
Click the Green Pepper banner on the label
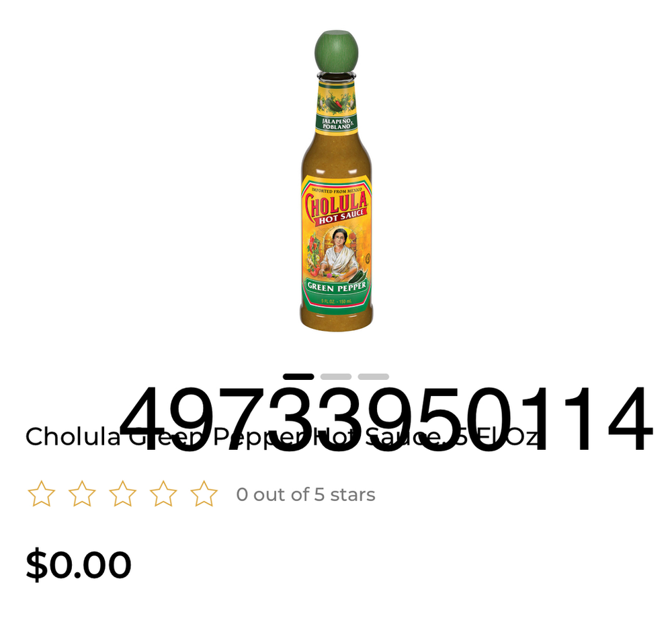pos(337,286)
